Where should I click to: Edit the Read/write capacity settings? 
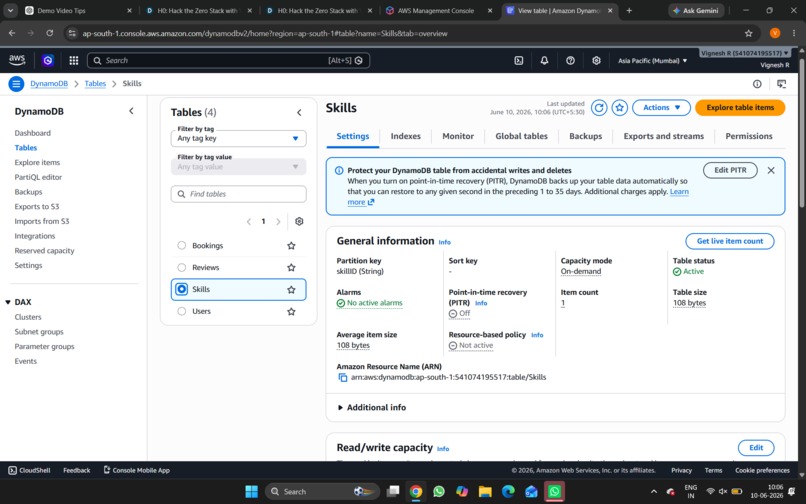[x=756, y=448]
